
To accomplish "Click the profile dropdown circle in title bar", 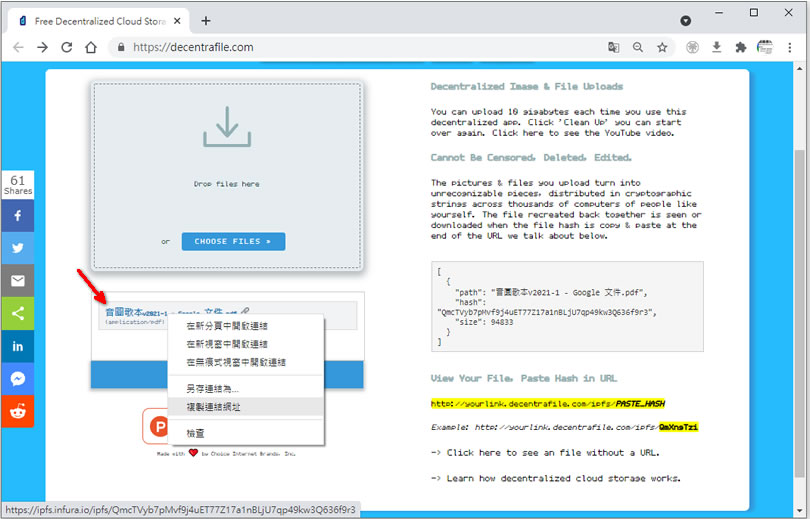I will [x=686, y=21].
